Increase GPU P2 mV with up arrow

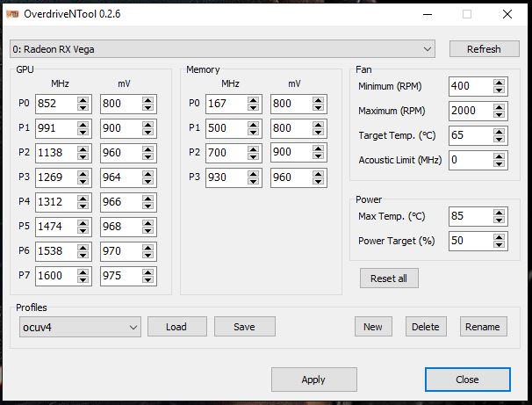point(148,149)
